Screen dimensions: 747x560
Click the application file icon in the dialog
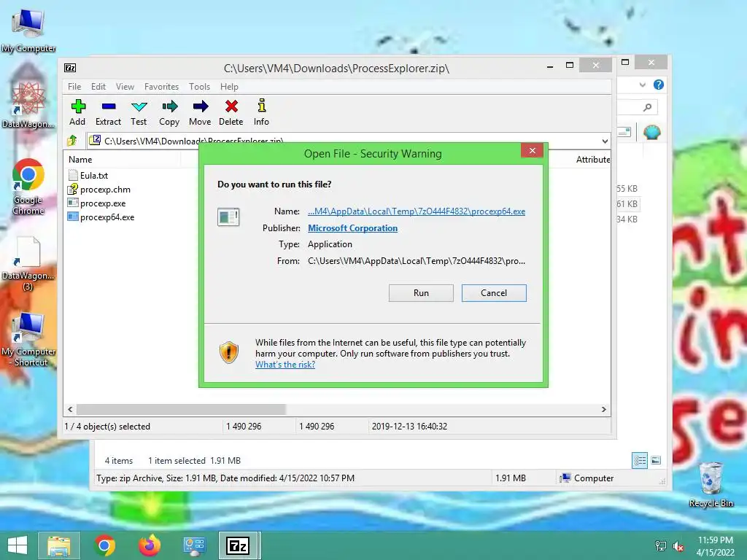[228, 217]
